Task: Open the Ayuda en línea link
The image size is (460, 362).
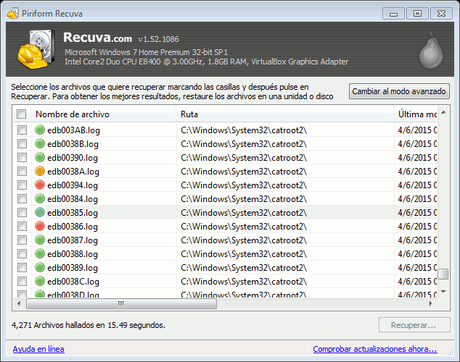Action: coord(38,349)
